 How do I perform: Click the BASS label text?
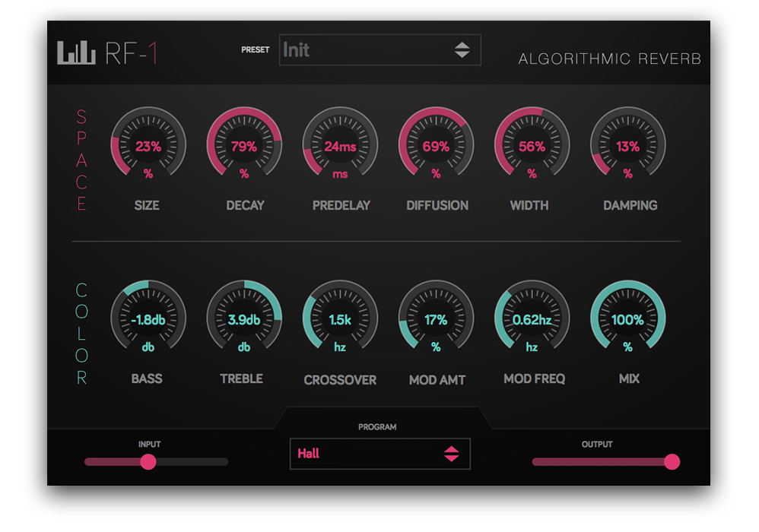pos(147,378)
